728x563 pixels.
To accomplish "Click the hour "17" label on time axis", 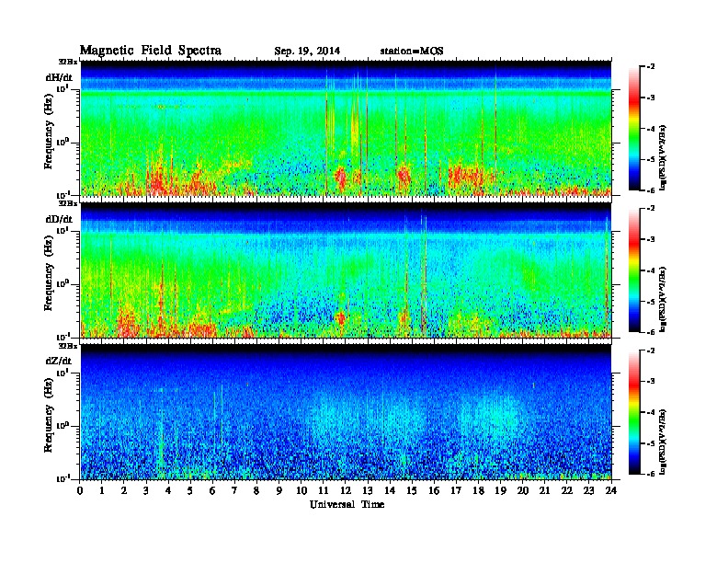I will [x=457, y=490].
